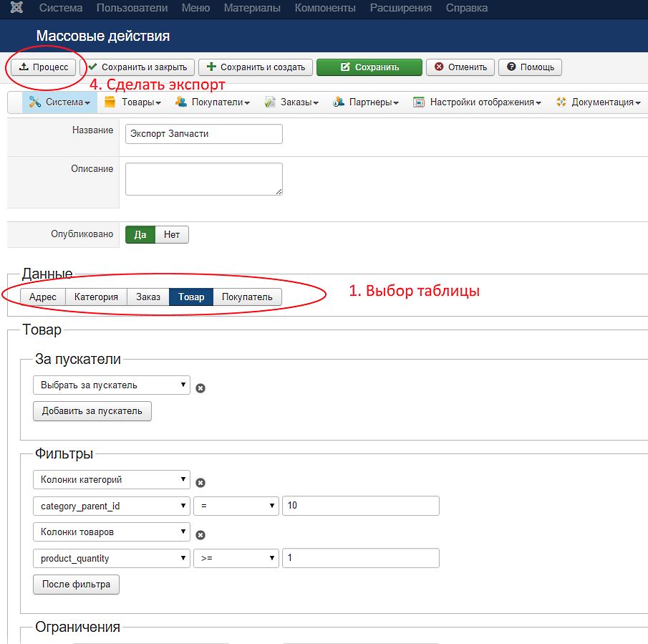Screen dimensions: 648x644
Task: Remove the Колонки товаров filter
Action: [200, 535]
